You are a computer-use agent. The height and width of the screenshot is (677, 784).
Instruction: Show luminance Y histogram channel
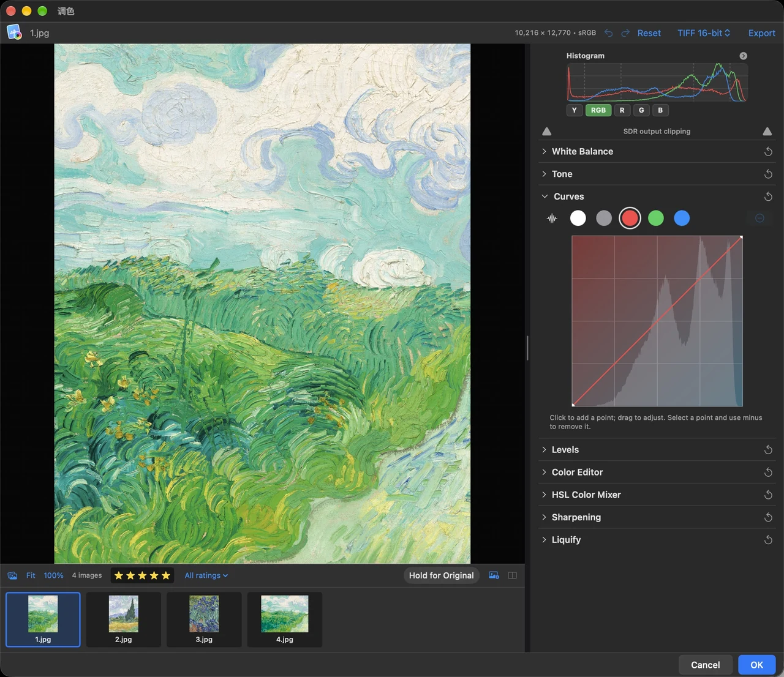[574, 110]
